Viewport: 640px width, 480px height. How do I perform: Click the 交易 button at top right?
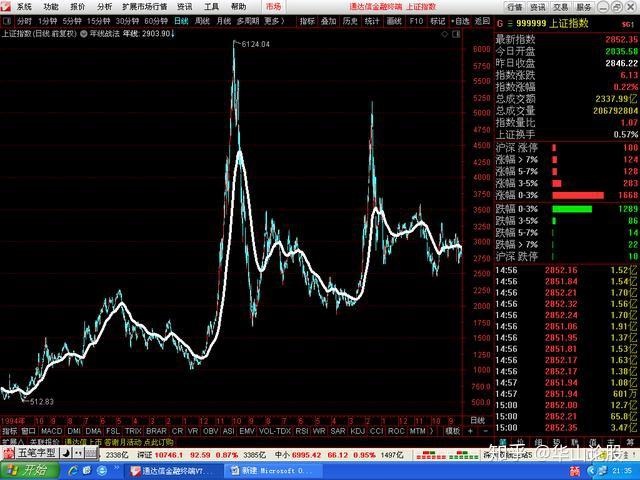click(561, 7)
